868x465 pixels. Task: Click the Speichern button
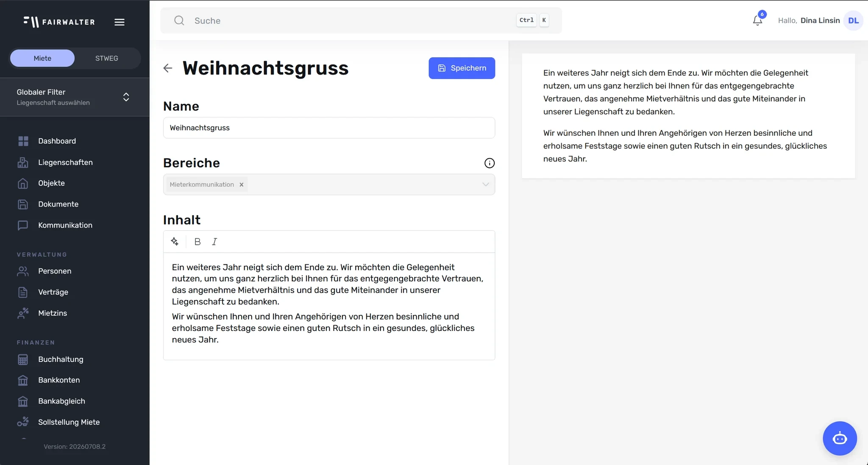tap(462, 68)
